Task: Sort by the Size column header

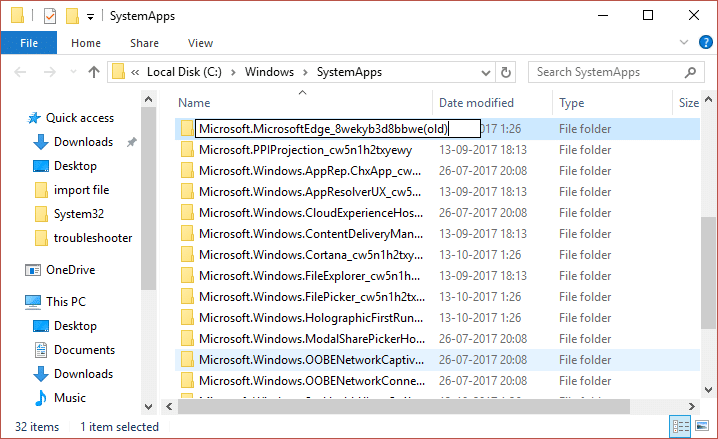Action: [x=688, y=103]
